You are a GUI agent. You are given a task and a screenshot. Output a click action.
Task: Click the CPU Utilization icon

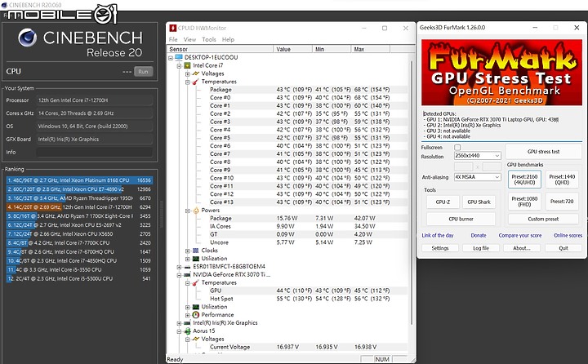click(x=195, y=259)
